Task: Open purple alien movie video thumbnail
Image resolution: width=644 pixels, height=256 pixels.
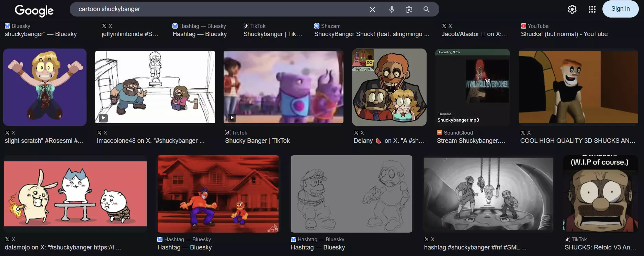Action: (x=283, y=87)
